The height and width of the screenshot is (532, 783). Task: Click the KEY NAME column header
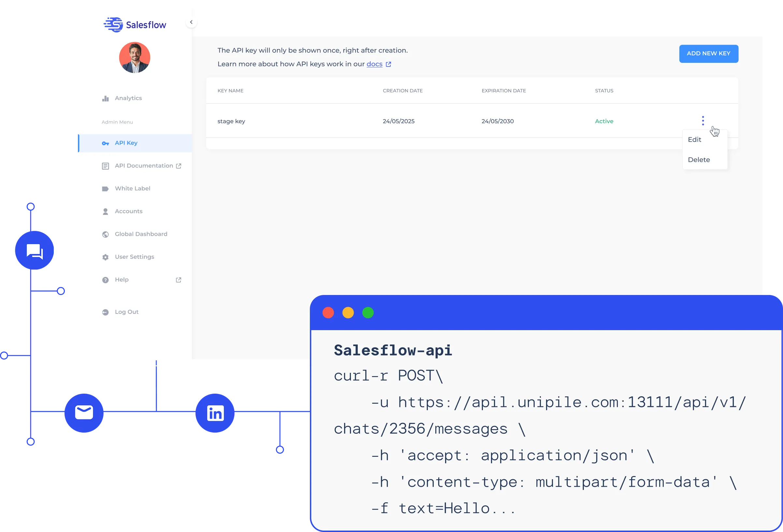pyautogui.click(x=230, y=91)
